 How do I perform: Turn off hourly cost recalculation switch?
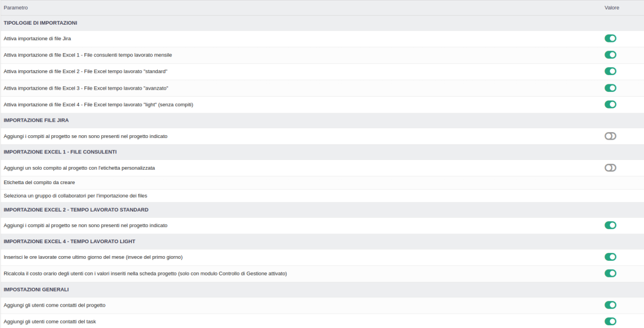[x=610, y=273]
